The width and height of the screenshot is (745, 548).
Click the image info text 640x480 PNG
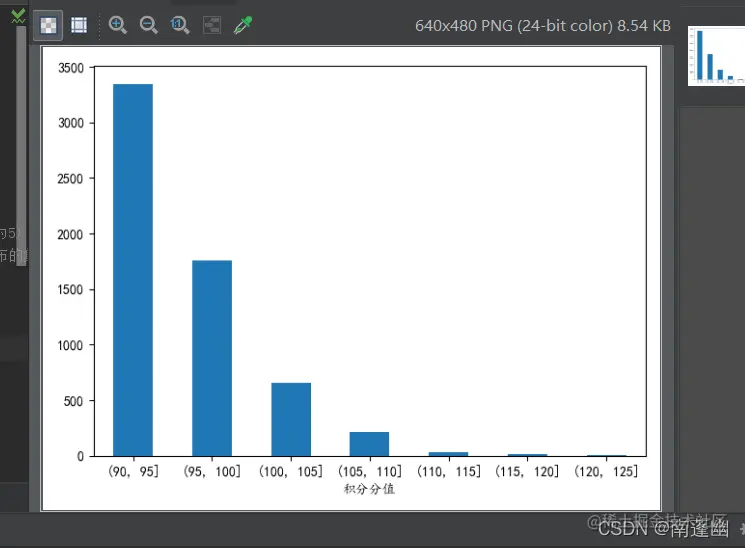coord(543,26)
